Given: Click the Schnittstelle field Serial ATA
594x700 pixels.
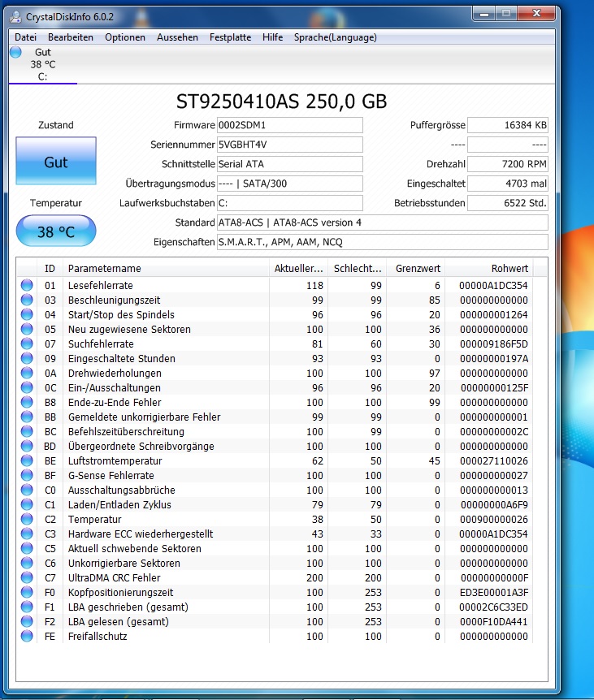Looking at the screenshot, I should coord(290,164).
